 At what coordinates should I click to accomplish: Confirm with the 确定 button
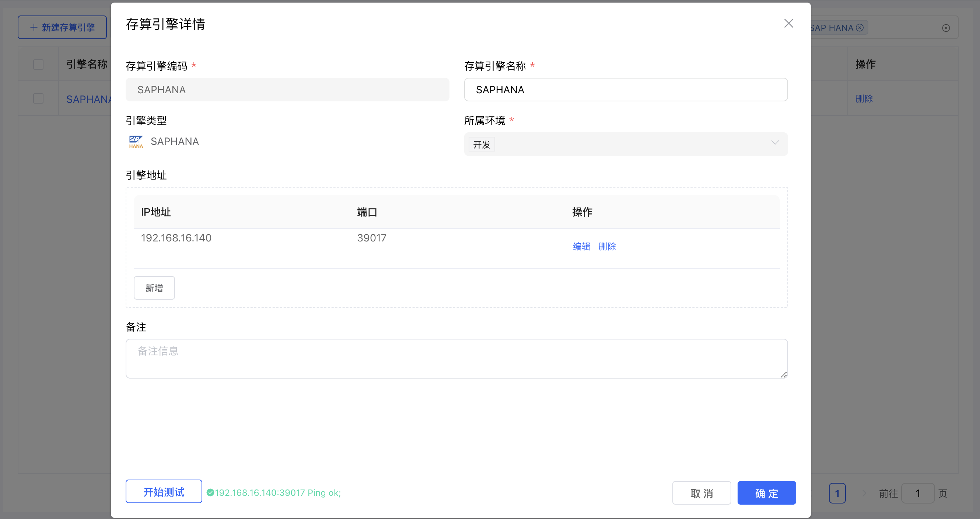click(x=766, y=493)
